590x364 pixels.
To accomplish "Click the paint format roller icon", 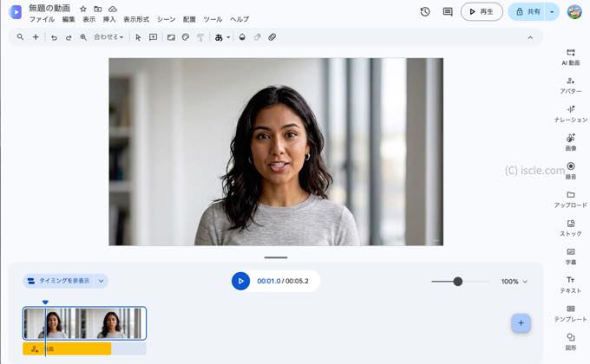I will pyautogui.click(x=200, y=37).
